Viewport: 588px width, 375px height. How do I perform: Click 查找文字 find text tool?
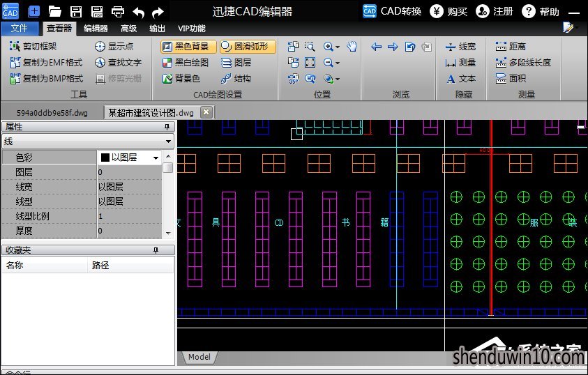tap(118, 62)
